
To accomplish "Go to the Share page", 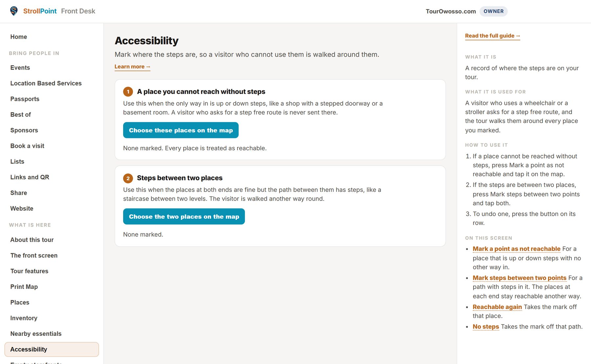I will tap(18, 193).
